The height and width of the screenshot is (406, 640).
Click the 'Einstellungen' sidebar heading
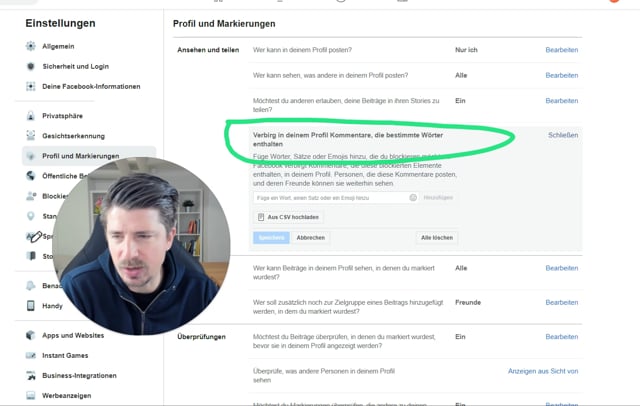coord(60,23)
